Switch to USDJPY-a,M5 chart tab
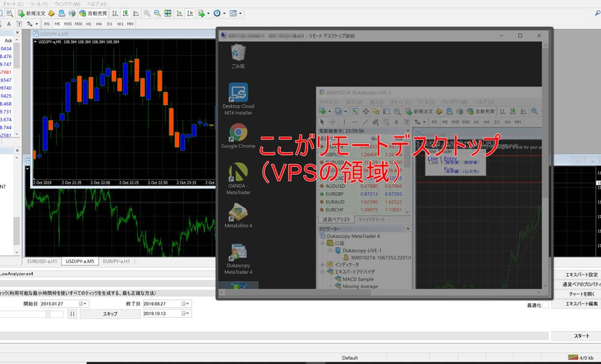The width and height of the screenshot is (601, 364). (x=80, y=261)
